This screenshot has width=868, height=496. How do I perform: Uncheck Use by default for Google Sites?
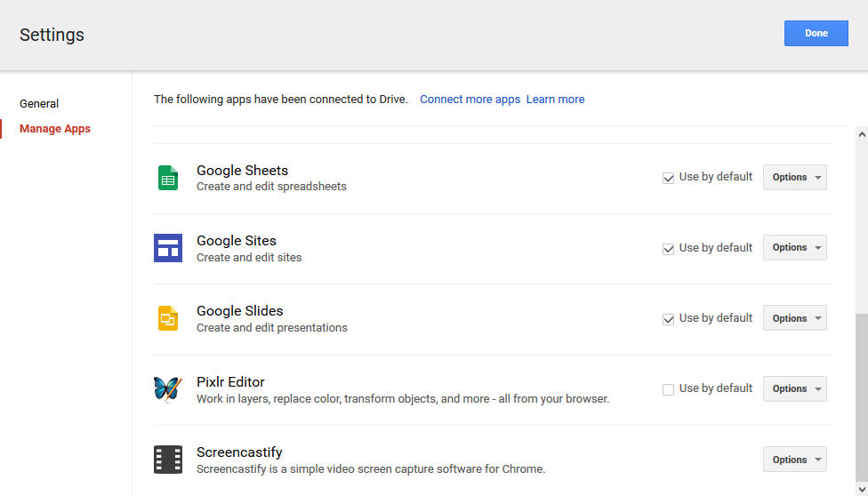(x=668, y=249)
